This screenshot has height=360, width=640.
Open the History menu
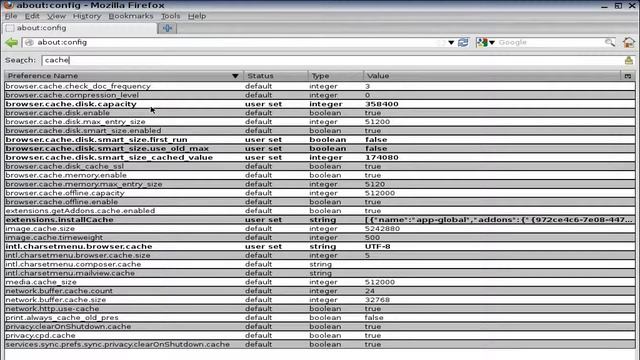click(x=87, y=16)
